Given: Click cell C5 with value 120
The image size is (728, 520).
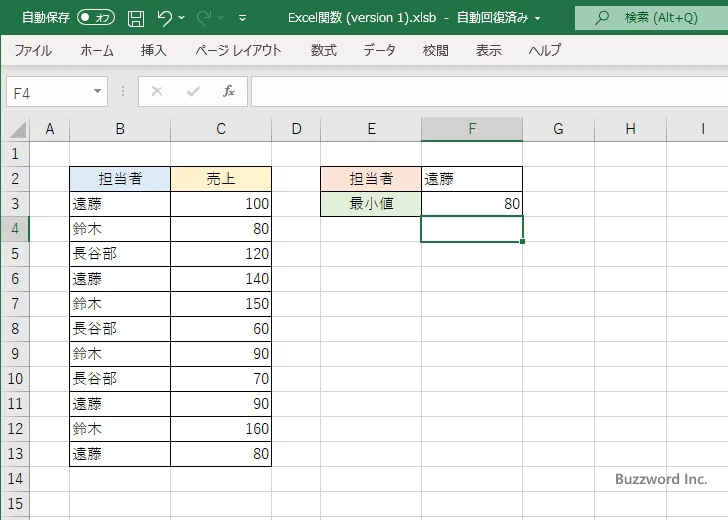Looking at the screenshot, I should coord(221,254).
